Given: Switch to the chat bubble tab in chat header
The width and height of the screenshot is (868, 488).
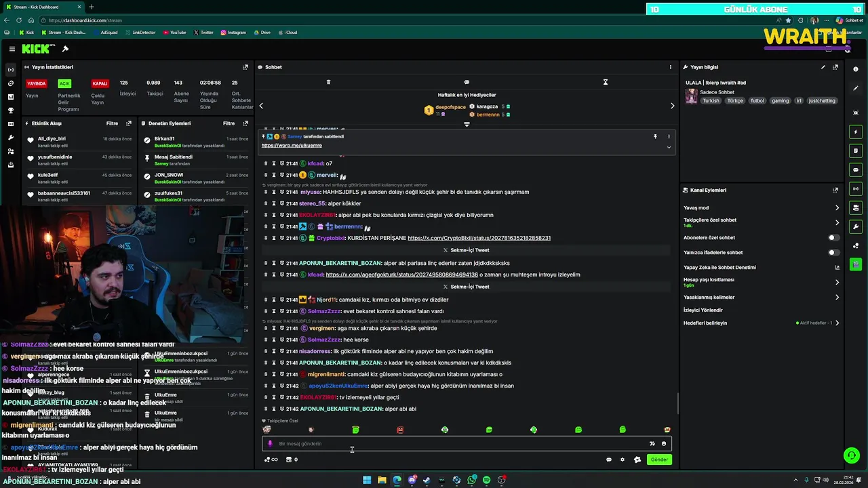Looking at the screenshot, I should 467,82.
